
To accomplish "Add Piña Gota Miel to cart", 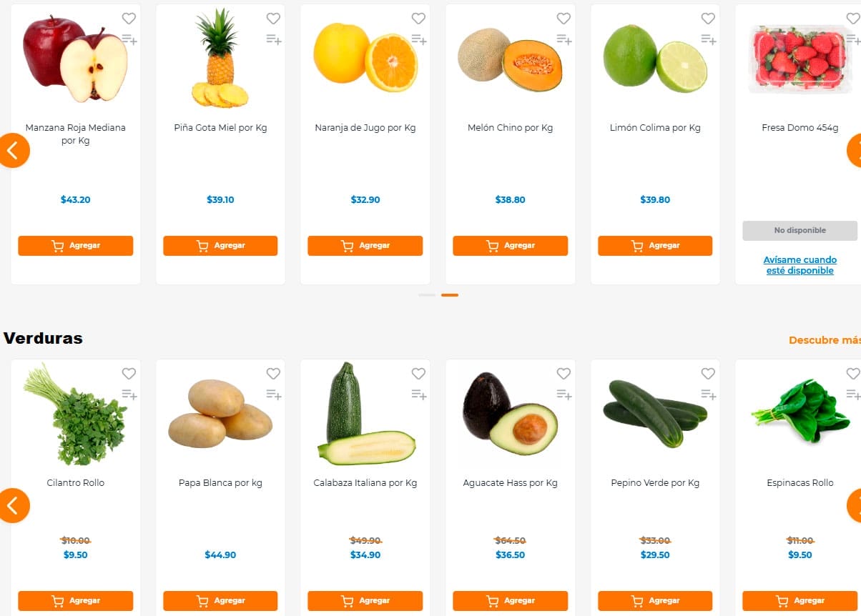I will coord(220,246).
